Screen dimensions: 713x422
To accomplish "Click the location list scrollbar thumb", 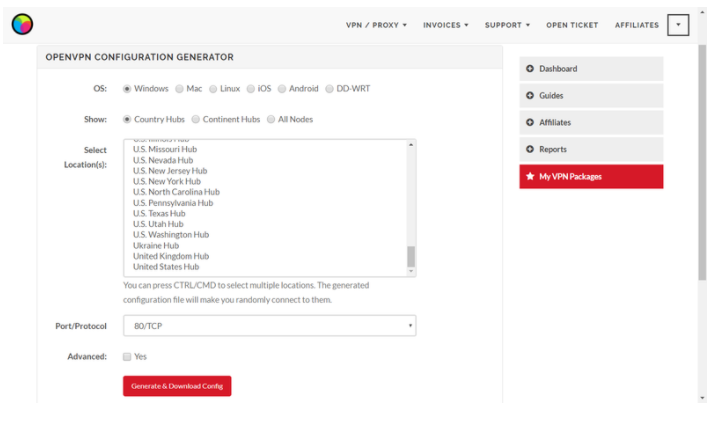I will [x=411, y=256].
